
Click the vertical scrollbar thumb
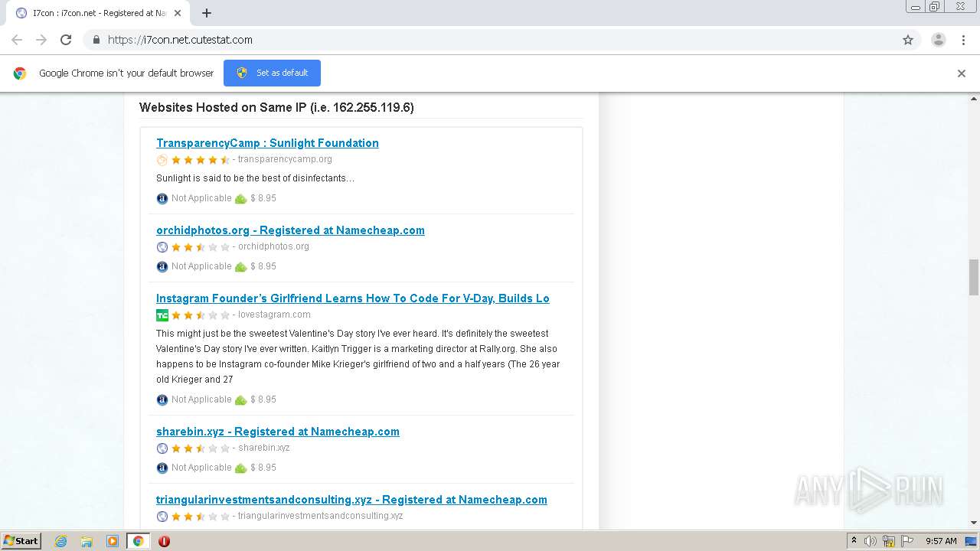click(x=974, y=277)
